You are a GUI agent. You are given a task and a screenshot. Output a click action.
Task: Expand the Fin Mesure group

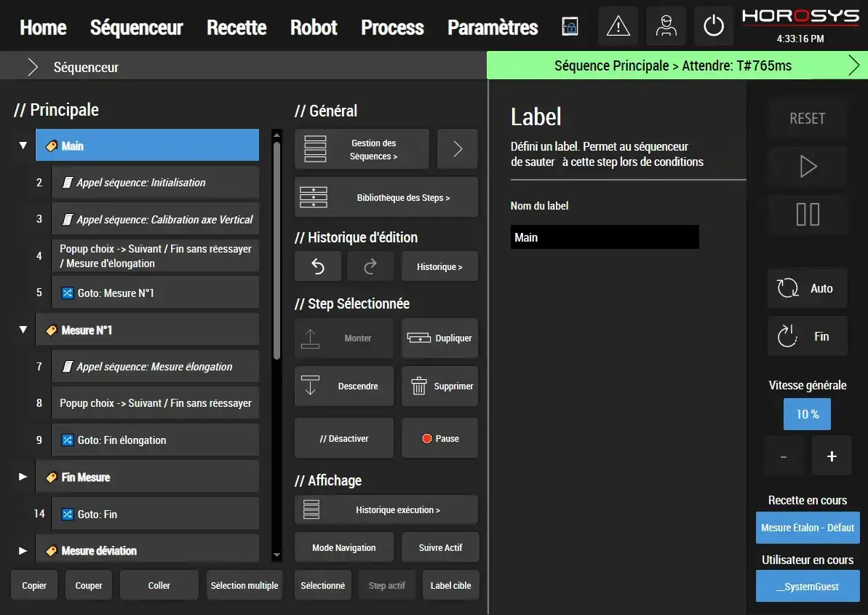click(x=22, y=477)
